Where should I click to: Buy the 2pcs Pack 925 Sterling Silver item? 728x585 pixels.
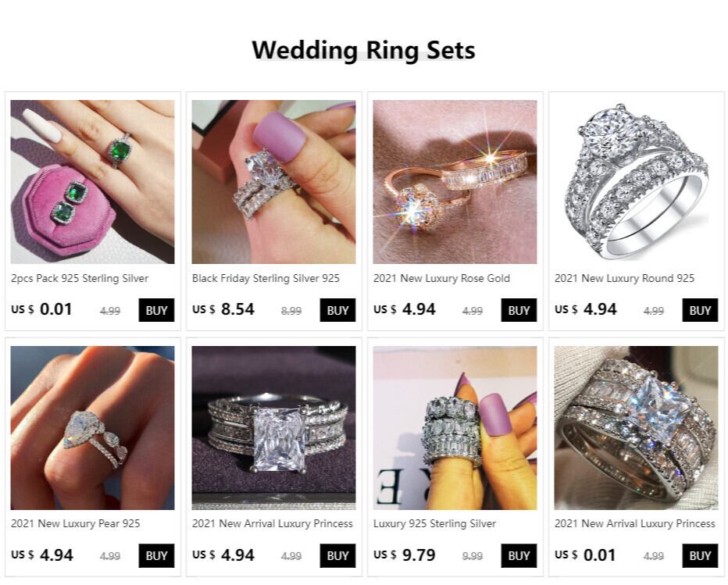(x=156, y=310)
